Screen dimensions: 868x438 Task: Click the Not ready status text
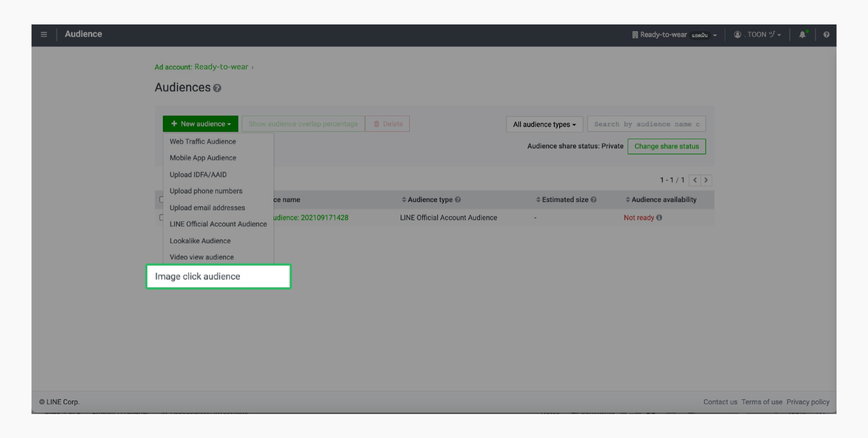[x=639, y=218]
